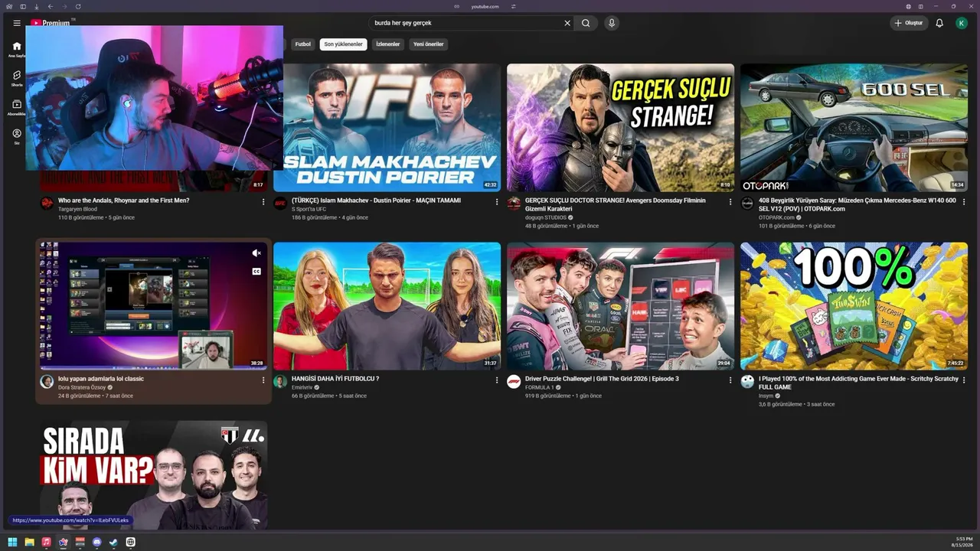Open File Explorer from the taskbar
Image resolution: width=980 pixels, height=551 pixels.
(29, 542)
